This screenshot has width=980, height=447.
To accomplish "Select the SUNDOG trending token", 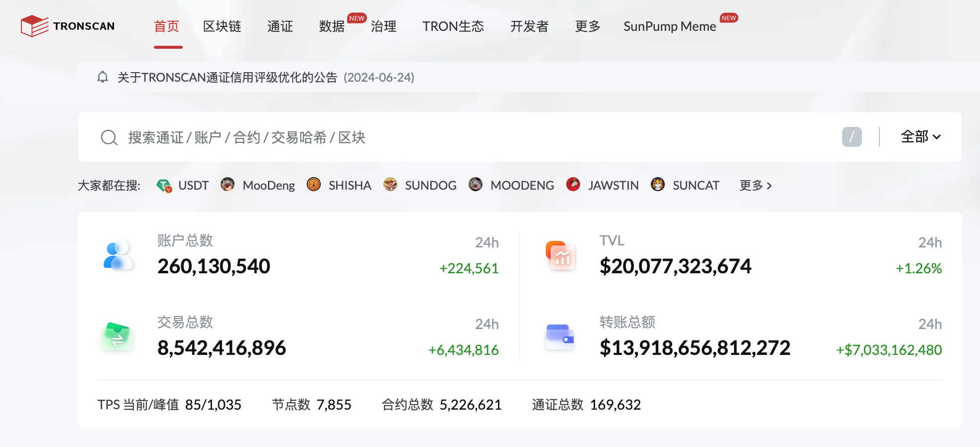I will (431, 186).
